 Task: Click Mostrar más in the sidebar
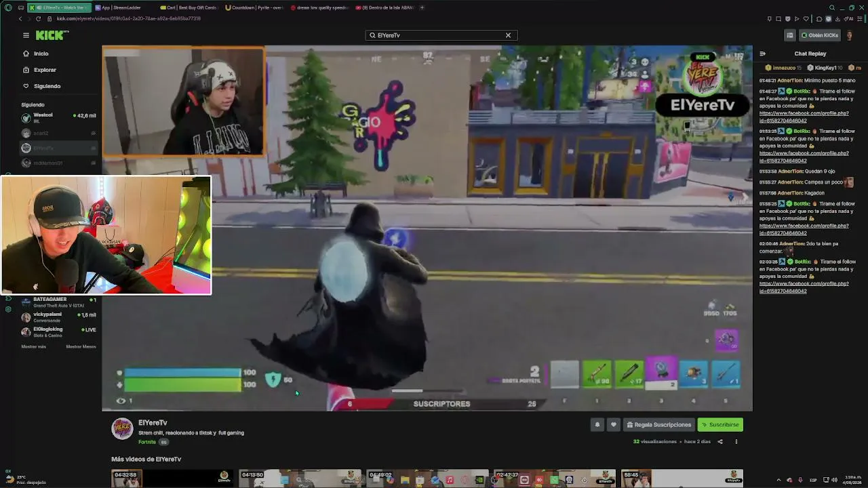[x=34, y=346]
